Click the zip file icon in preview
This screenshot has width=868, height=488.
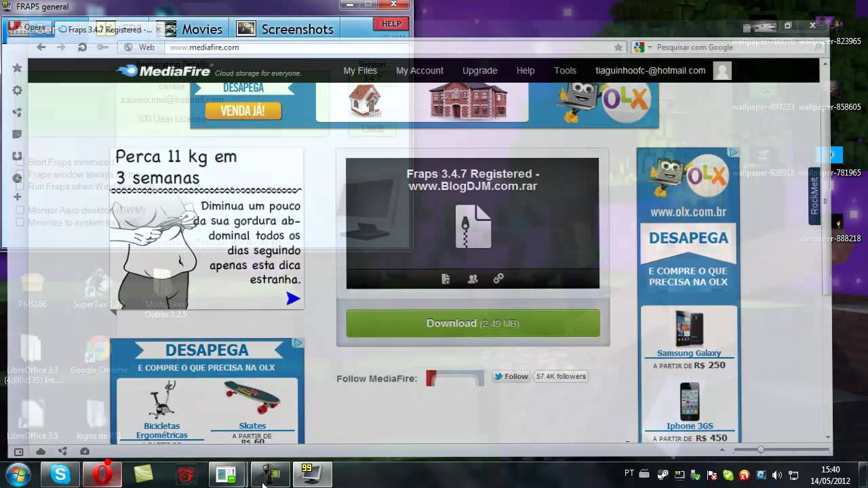pos(473,226)
